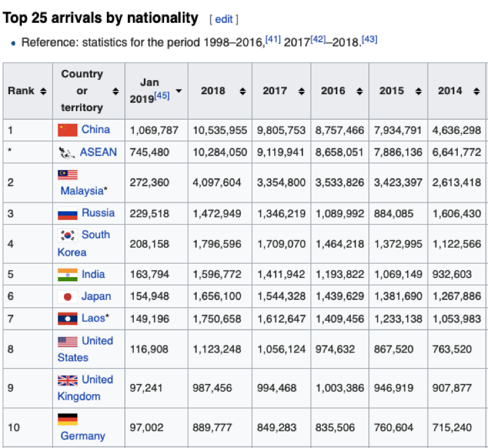Select South Korea's 2017 value 1,709,070

click(x=282, y=244)
